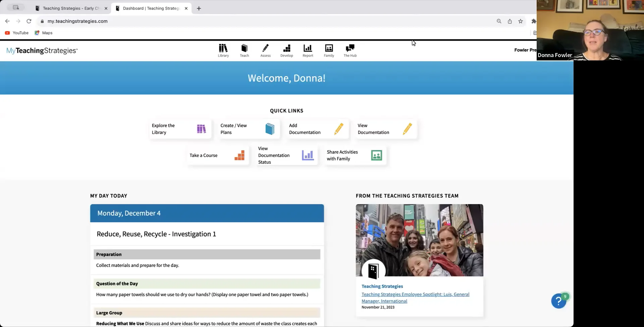The height and width of the screenshot is (327, 644).
Task: Open the Family section
Action: (x=329, y=50)
